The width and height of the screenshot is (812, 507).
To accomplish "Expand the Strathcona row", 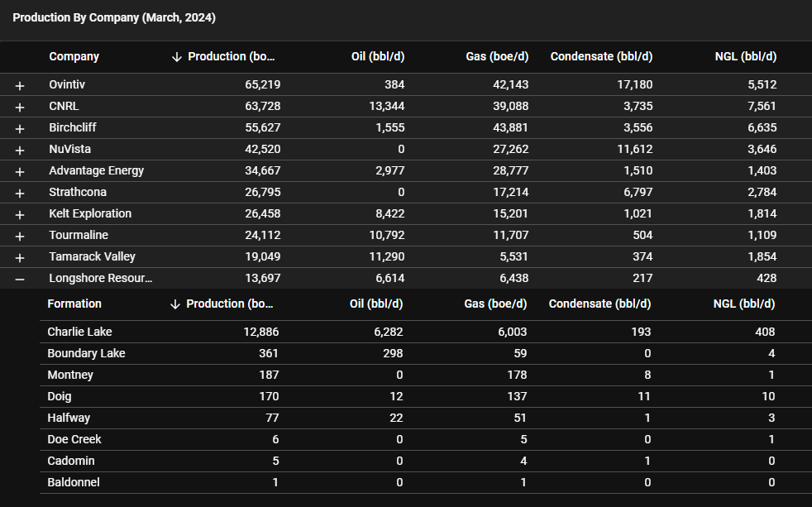I will click(20, 194).
